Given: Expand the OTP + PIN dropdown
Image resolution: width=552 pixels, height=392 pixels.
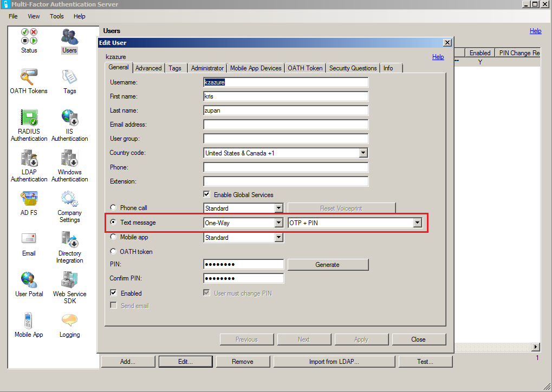Looking at the screenshot, I should coord(418,223).
